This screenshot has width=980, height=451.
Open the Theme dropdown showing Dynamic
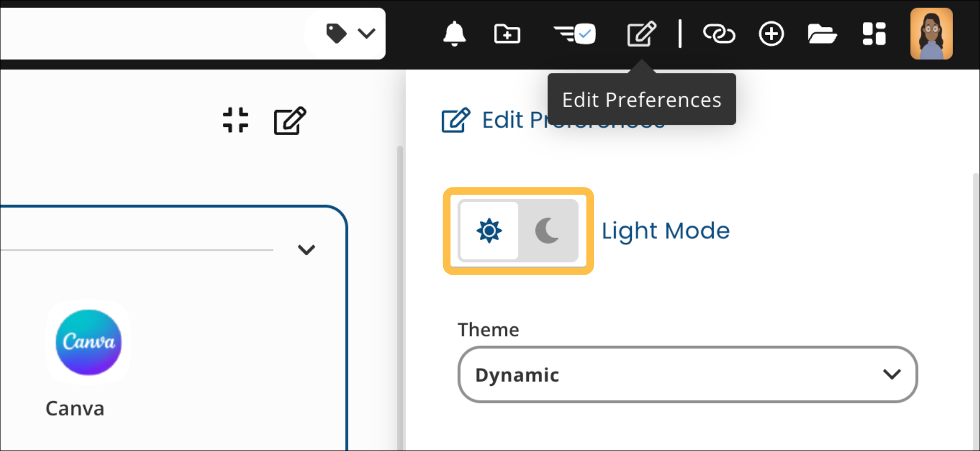click(688, 375)
